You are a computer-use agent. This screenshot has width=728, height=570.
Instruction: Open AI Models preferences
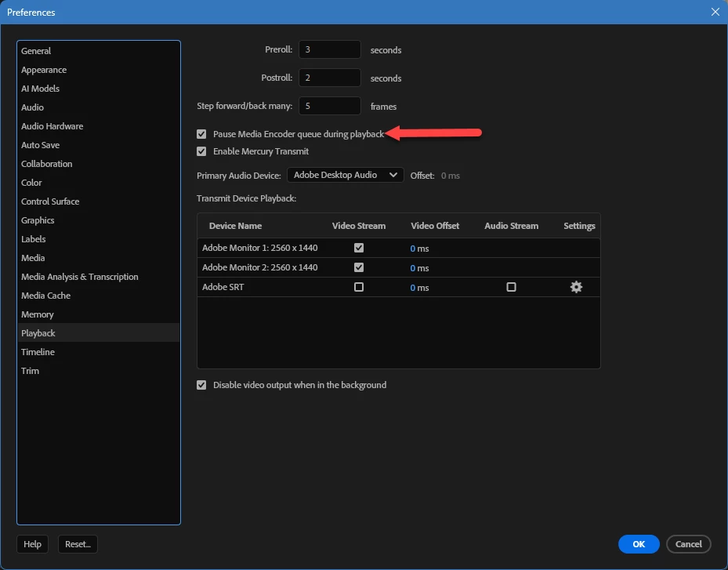[x=99, y=89]
